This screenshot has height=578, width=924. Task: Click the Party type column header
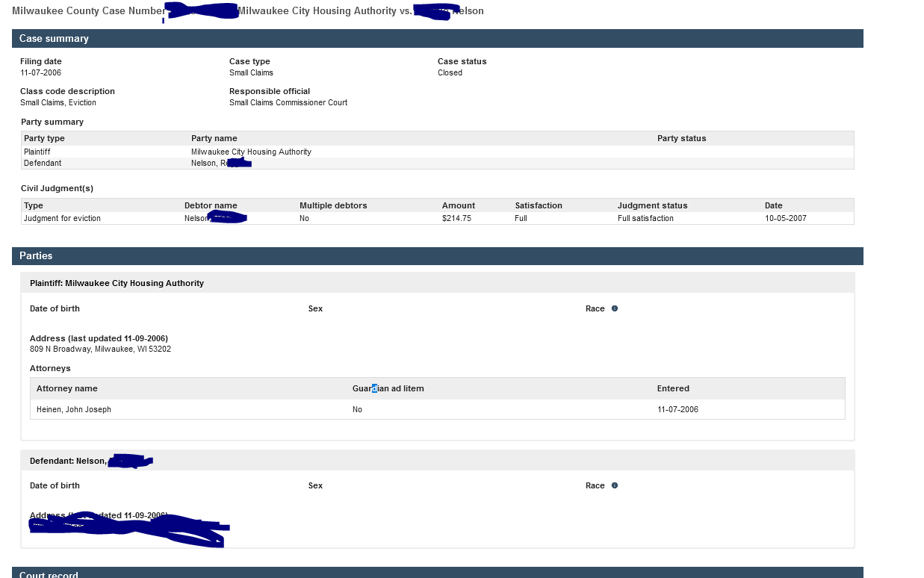click(44, 138)
